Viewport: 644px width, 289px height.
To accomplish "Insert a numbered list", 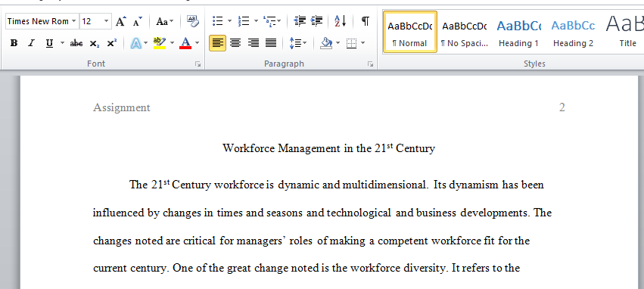I will coord(244,21).
